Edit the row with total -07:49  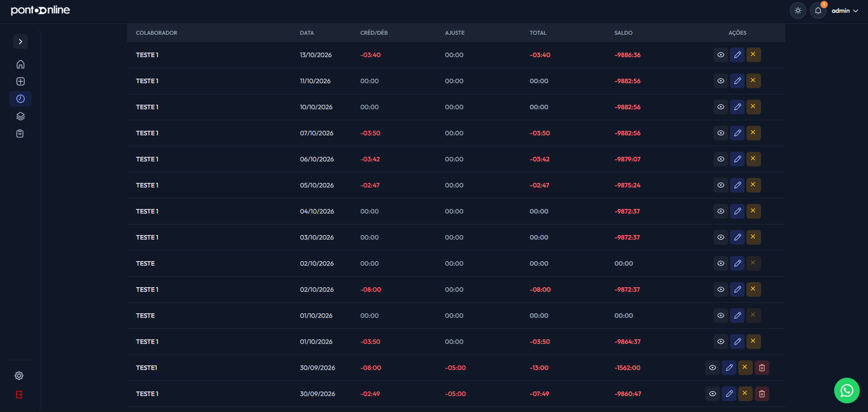(x=729, y=394)
